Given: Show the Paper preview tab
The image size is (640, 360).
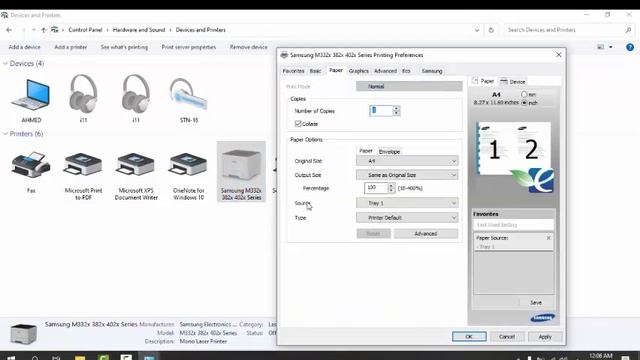Looking at the screenshot, I should [483, 81].
